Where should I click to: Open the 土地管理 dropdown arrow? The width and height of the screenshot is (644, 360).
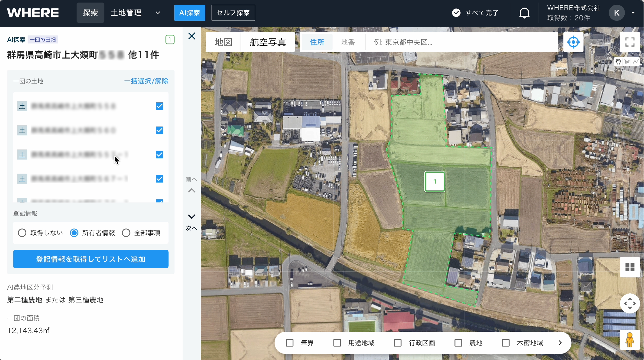158,13
